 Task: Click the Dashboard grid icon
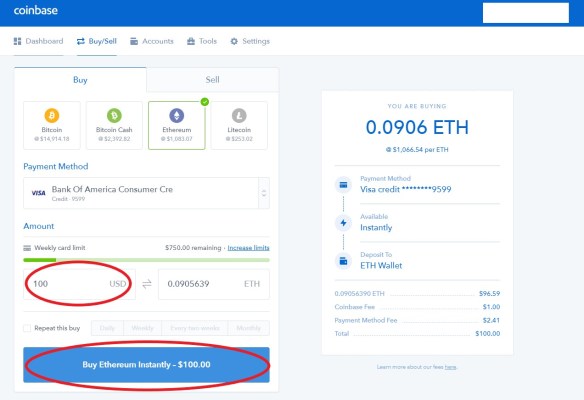point(17,41)
